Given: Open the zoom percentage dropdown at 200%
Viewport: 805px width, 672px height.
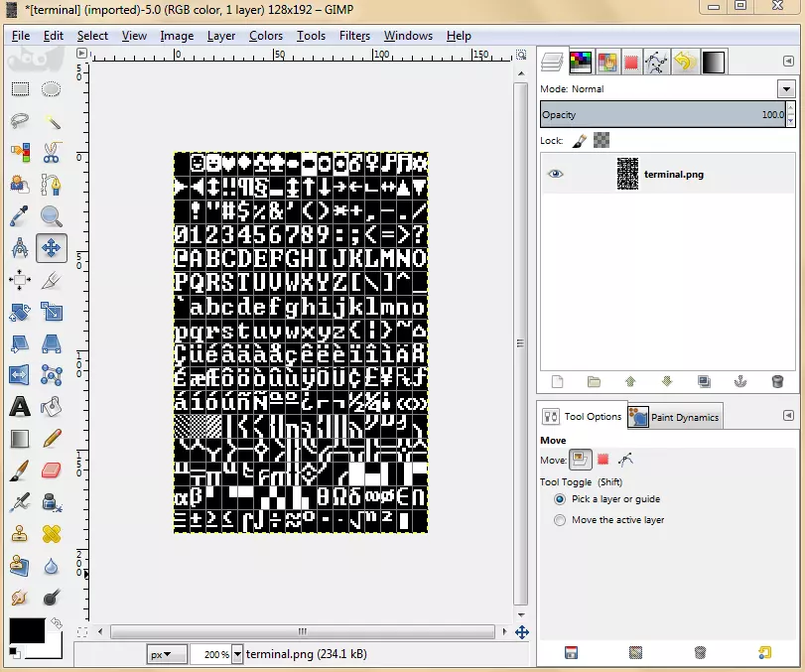Looking at the screenshot, I should (236, 654).
